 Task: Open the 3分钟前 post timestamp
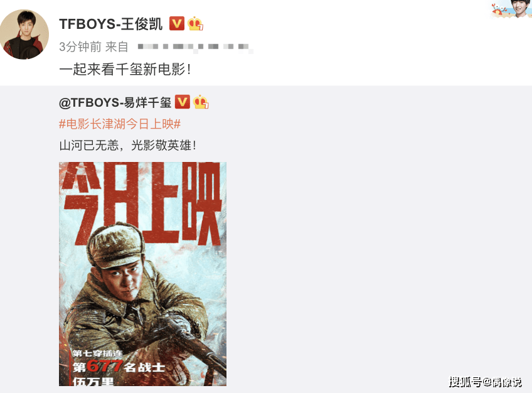tap(80, 47)
